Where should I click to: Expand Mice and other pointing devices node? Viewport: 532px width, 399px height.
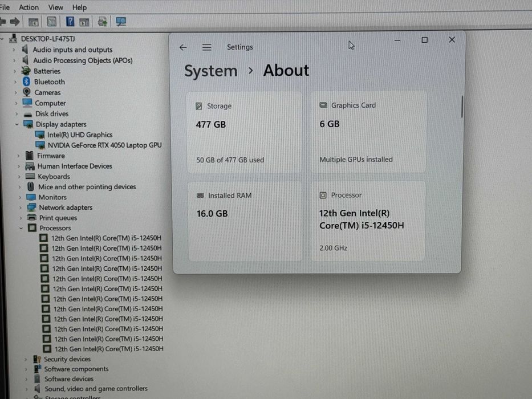coord(19,187)
